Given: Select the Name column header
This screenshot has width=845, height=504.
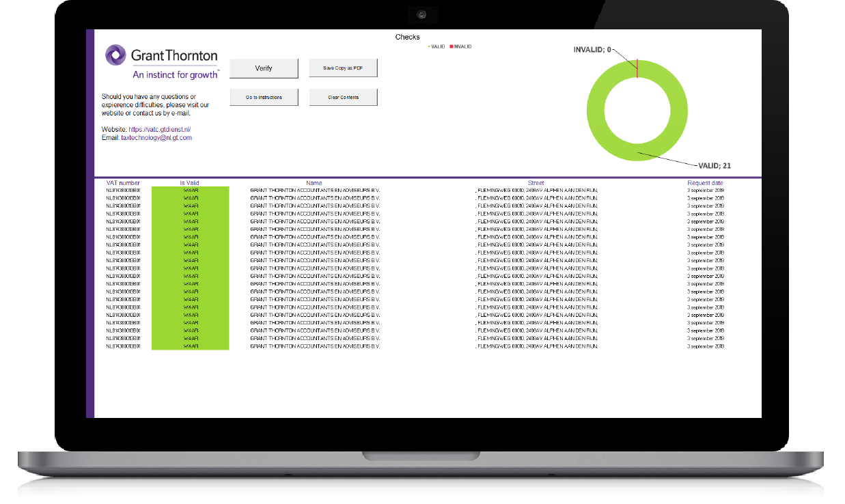Looking at the screenshot, I should 314,183.
